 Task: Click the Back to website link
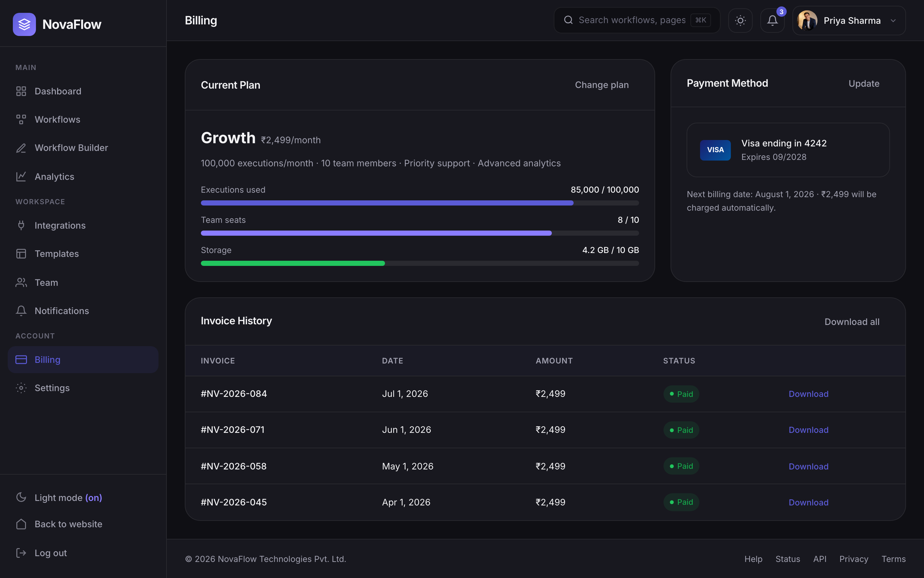[x=83, y=524]
